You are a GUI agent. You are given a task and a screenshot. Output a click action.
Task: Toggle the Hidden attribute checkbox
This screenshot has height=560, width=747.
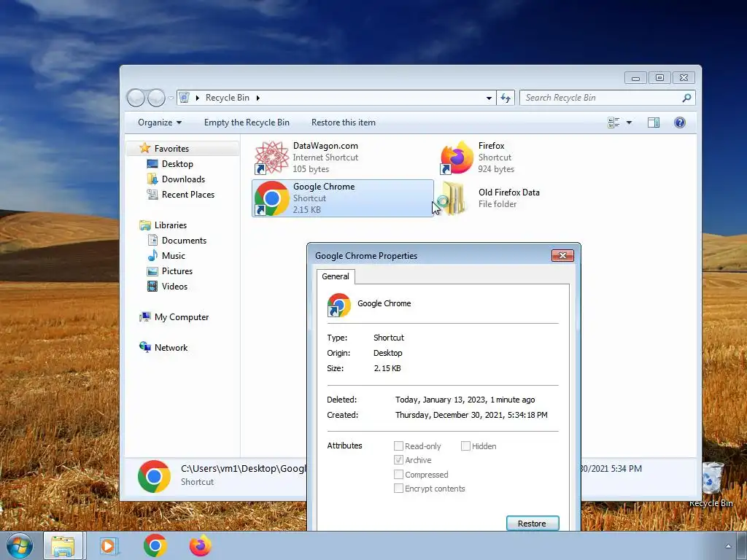(x=465, y=446)
